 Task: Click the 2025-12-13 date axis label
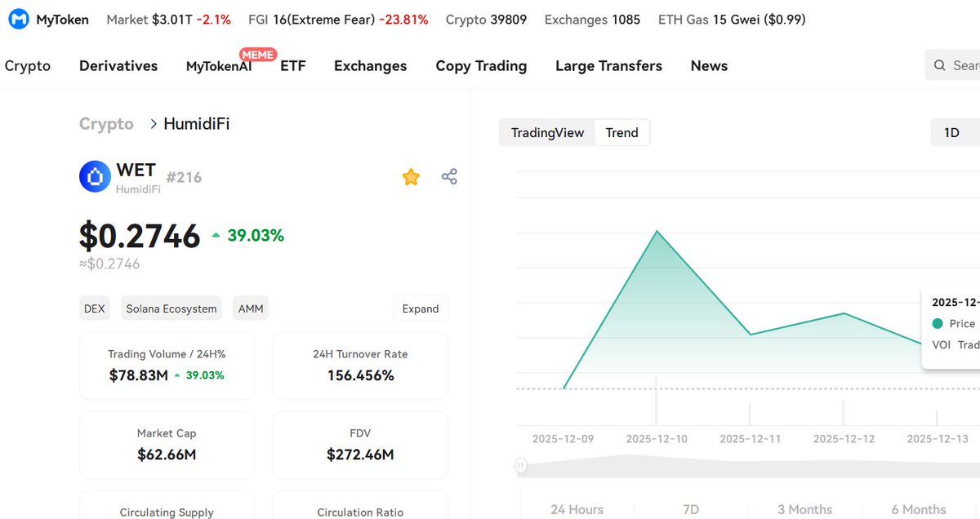(938, 439)
